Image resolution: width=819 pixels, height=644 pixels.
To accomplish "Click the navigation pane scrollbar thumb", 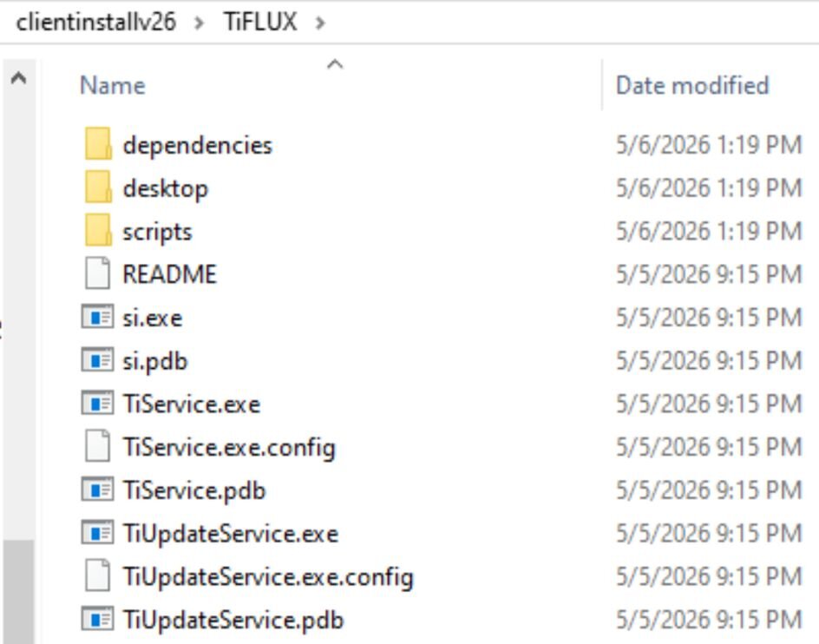I will click(19, 591).
